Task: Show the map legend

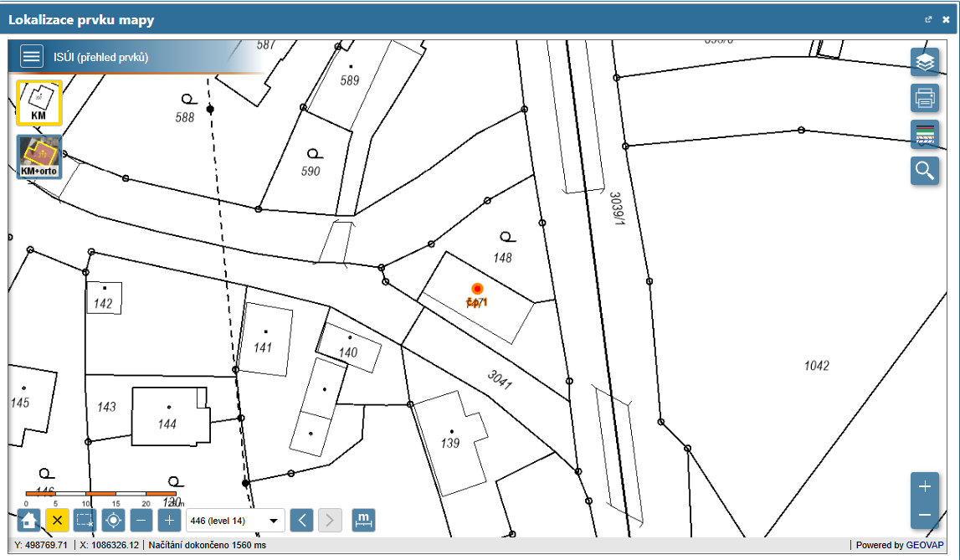Action: (925, 135)
